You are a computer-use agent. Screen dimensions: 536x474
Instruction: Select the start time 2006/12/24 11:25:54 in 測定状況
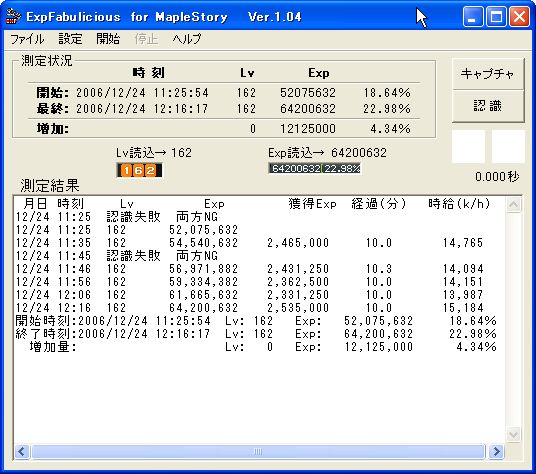coord(142,93)
